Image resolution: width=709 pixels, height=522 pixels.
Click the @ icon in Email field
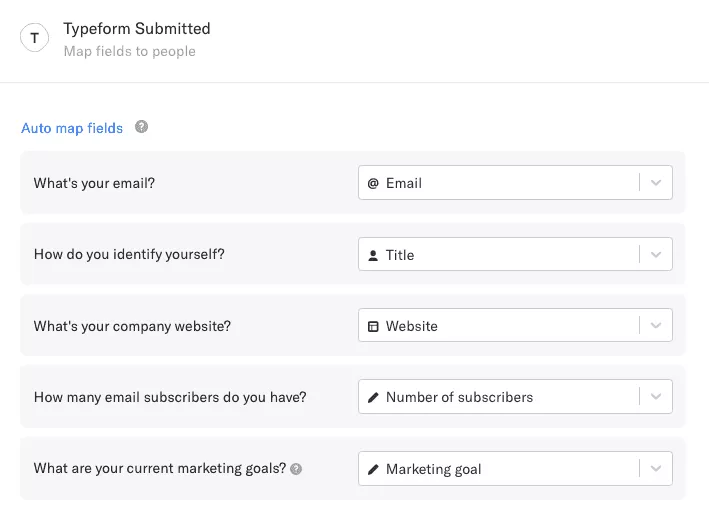(x=373, y=183)
